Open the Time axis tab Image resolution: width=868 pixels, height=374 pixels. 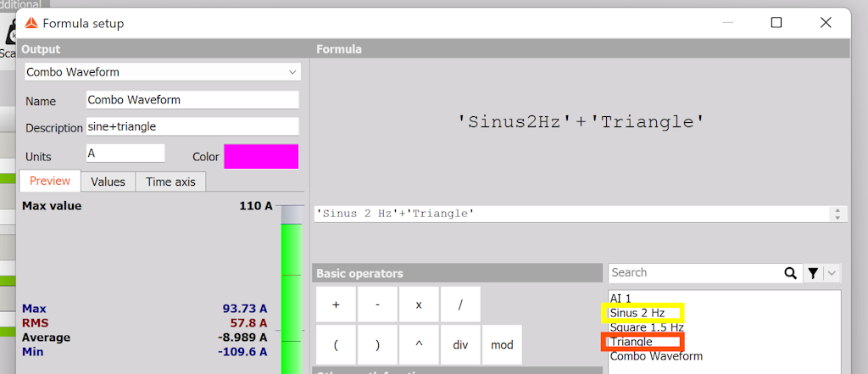tap(170, 181)
